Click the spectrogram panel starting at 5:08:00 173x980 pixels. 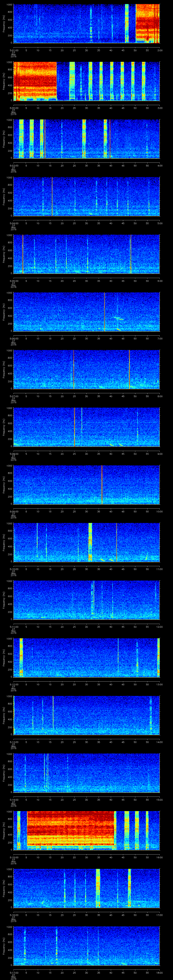87,427
